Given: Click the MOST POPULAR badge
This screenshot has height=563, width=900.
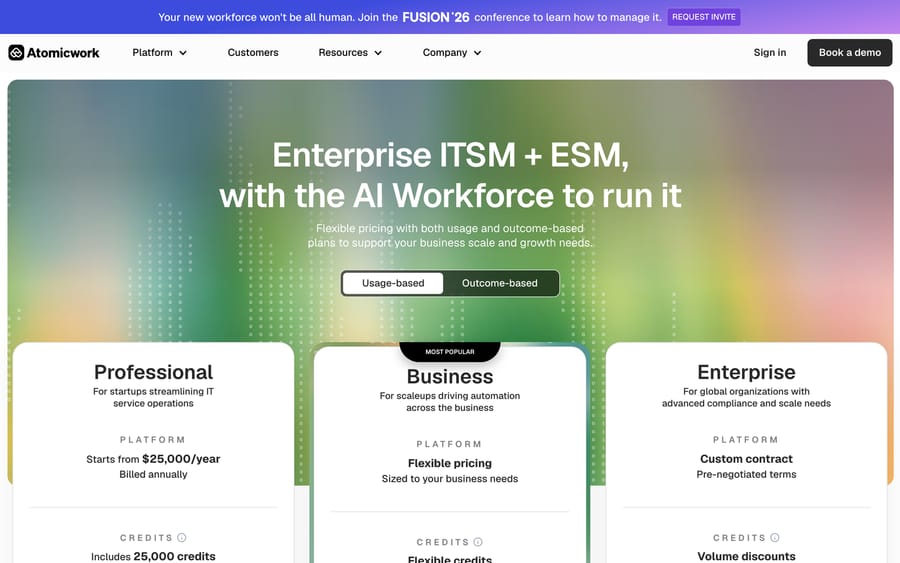Looking at the screenshot, I should click(x=450, y=352).
